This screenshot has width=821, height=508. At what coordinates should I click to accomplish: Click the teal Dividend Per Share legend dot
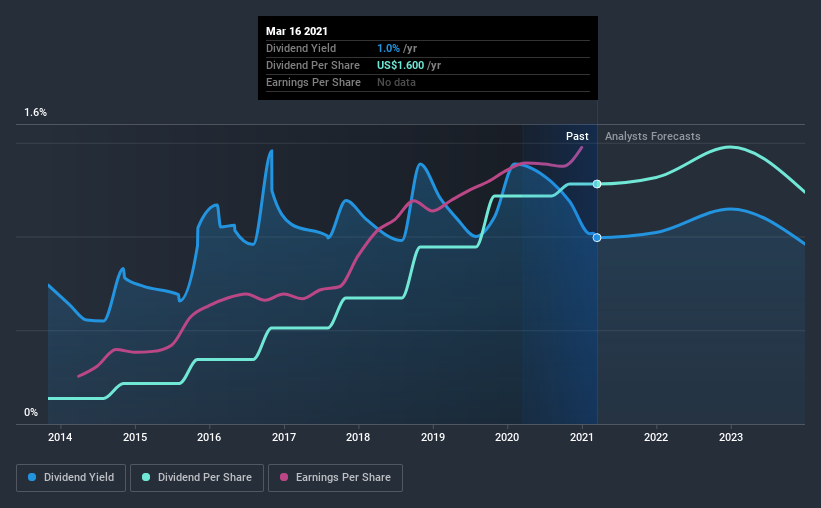[146, 477]
